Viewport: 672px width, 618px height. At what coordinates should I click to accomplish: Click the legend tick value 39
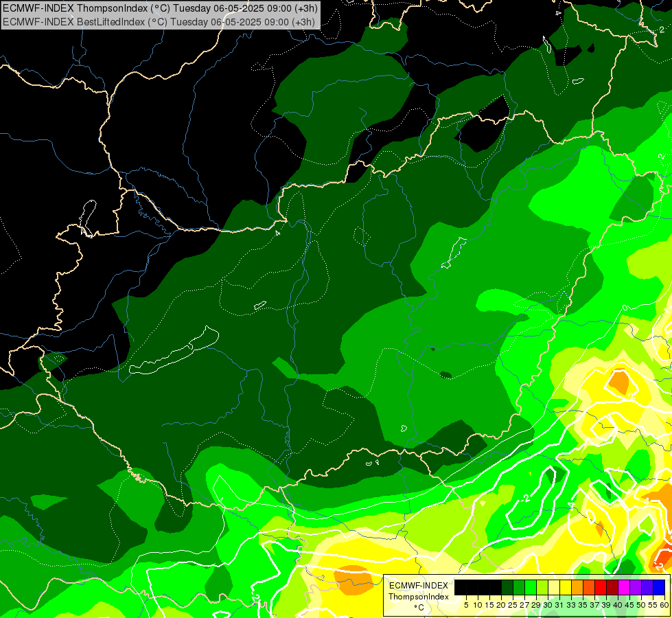[606, 605]
